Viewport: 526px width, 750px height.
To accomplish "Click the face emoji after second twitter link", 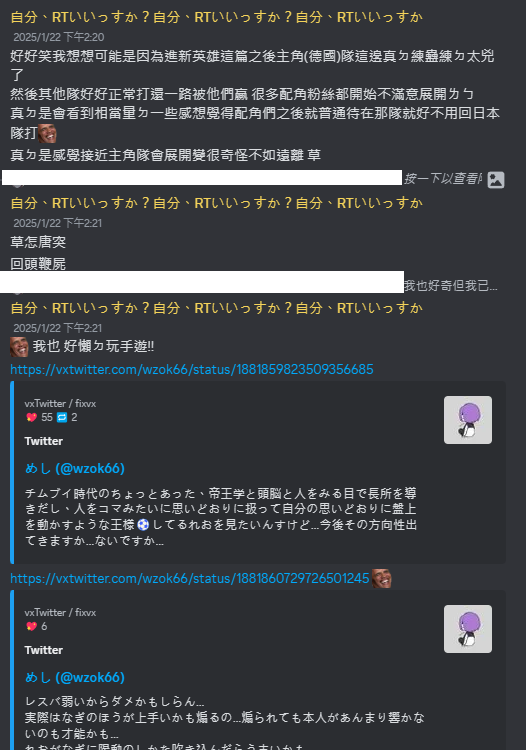I will (x=382, y=579).
